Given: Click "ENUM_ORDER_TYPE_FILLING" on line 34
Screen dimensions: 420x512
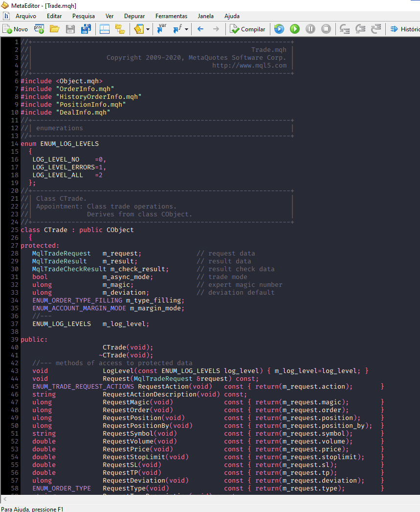Looking at the screenshot, I should (x=77, y=301).
